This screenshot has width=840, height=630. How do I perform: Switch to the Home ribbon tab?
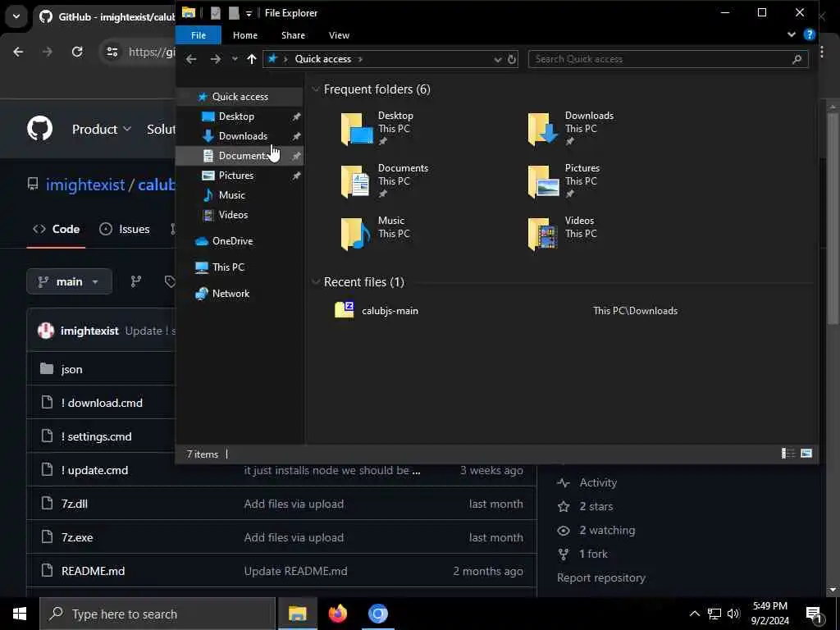pyautogui.click(x=244, y=35)
